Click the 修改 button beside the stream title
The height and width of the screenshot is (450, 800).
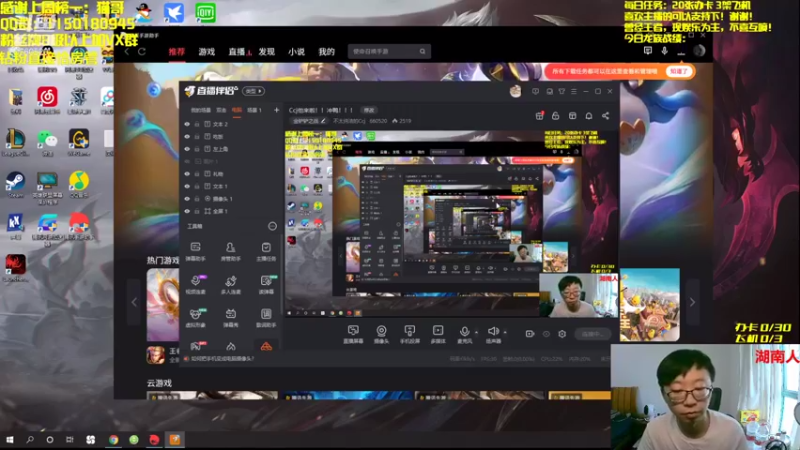tap(369, 110)
